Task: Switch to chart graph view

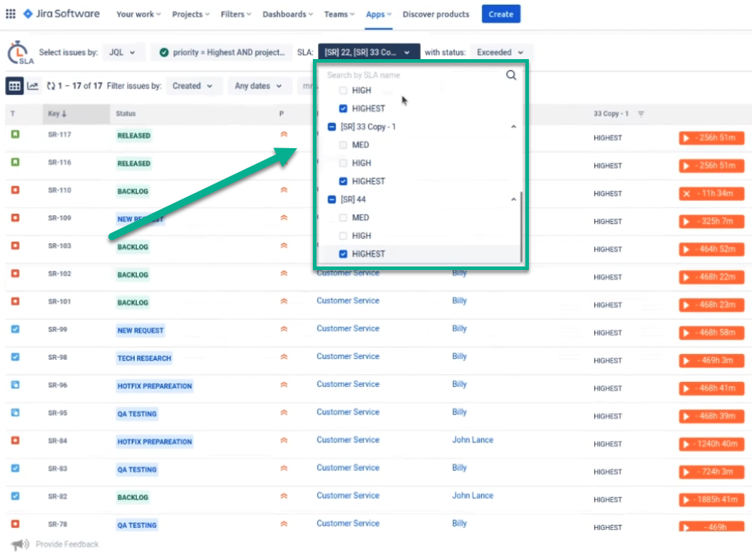Action: click(33, 86)
